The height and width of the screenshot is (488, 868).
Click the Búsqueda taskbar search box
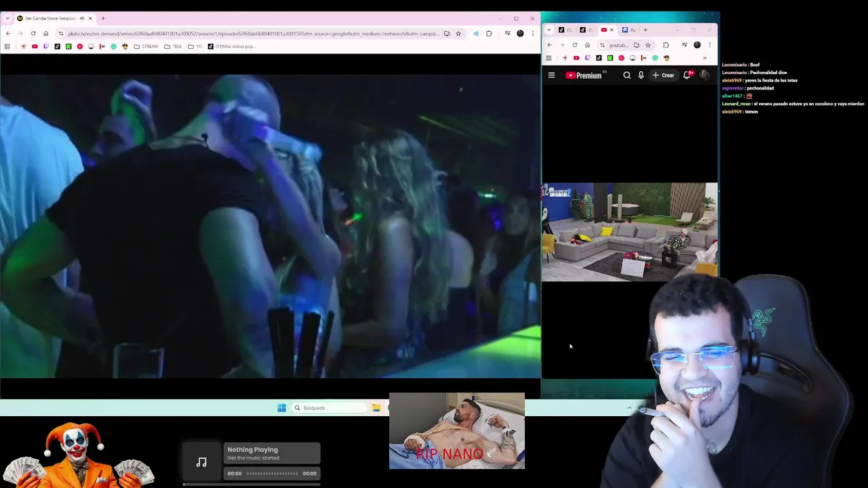click(x=330, y=408)
